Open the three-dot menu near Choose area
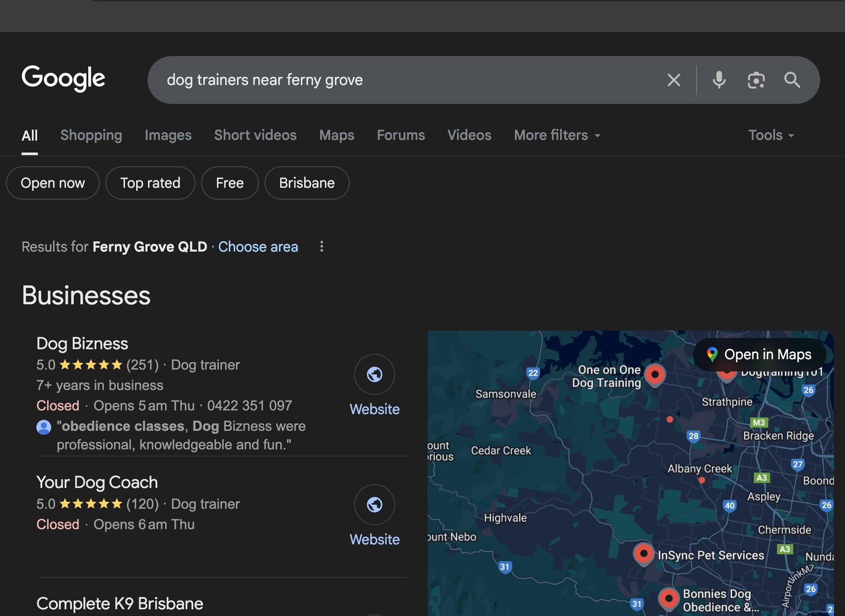The height and width of the screenshot is (616, 845). [322, 247]
